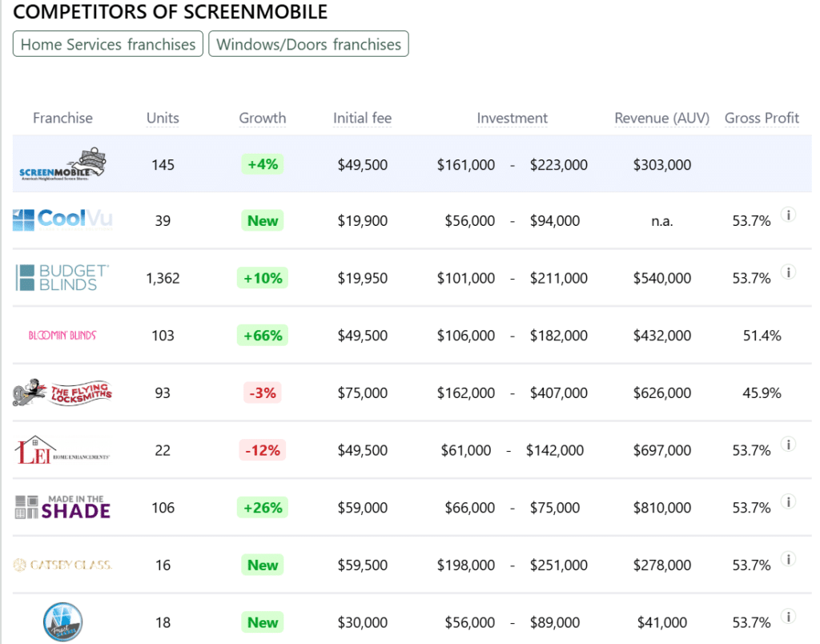Sort by Revenue (AUV) column header
This screenshot has width=820, height=644.
[x=662, y=119]
